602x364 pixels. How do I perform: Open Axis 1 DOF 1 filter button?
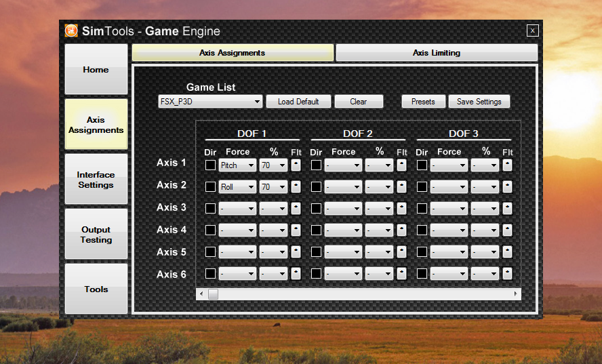(296, 165)
